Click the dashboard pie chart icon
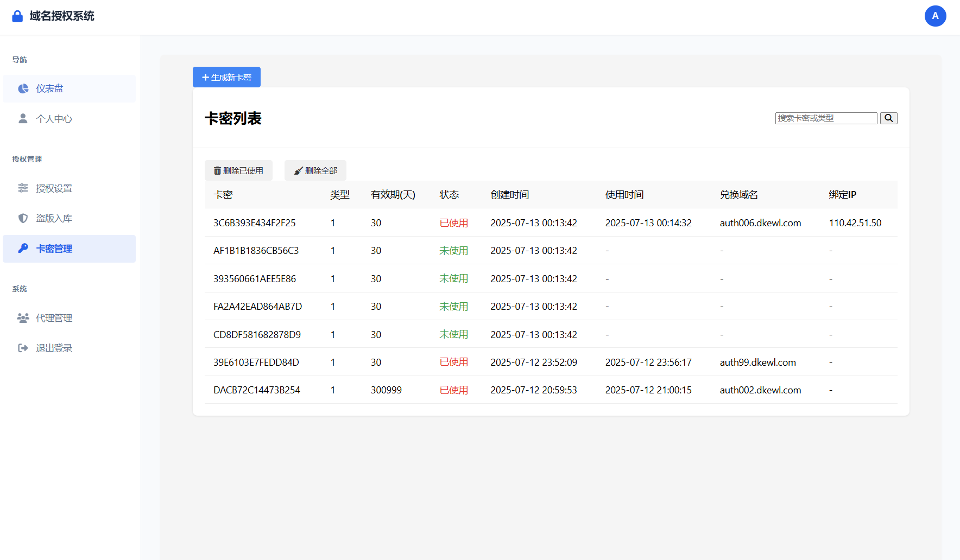Viewport: 960px width, 560px height. (23, 88)
